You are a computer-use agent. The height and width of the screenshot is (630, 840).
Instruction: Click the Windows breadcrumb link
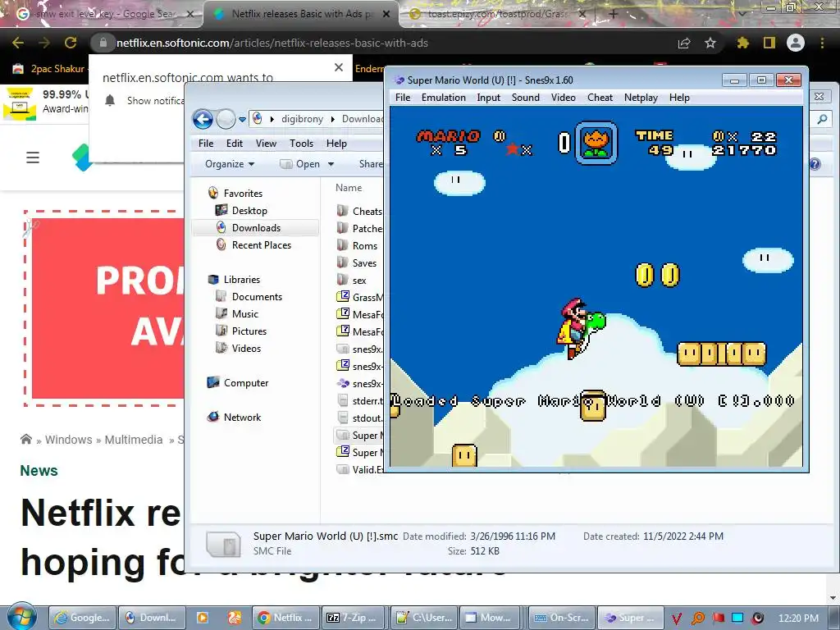coord(69,440)
